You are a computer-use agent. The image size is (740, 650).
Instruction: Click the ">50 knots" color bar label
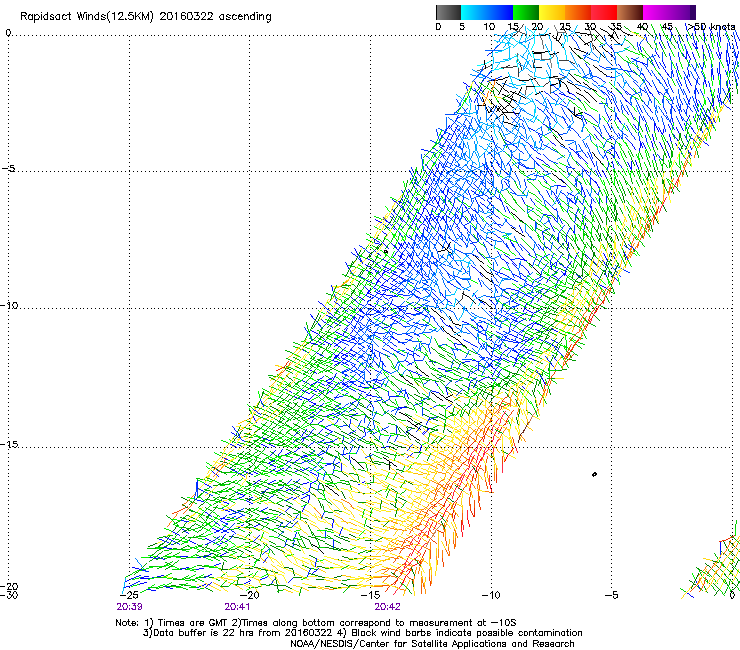[x=712, y=27]
